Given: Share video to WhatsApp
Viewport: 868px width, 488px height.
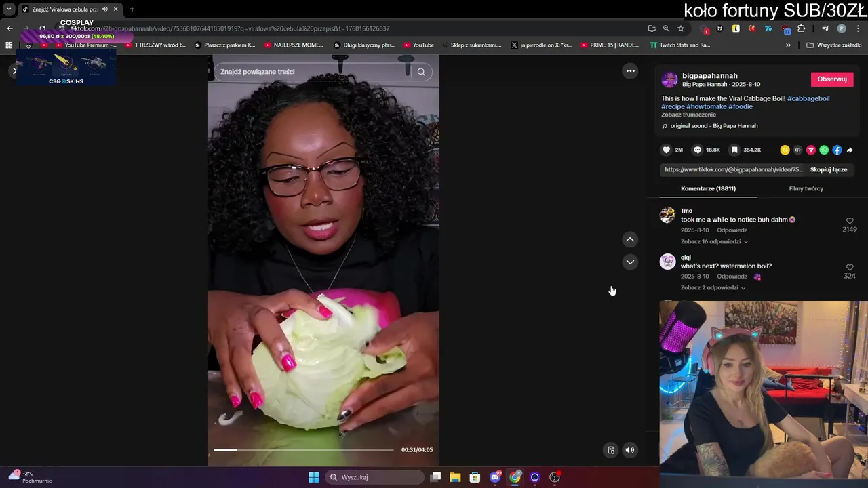Looking at the screenshot, I should [824, 150].
